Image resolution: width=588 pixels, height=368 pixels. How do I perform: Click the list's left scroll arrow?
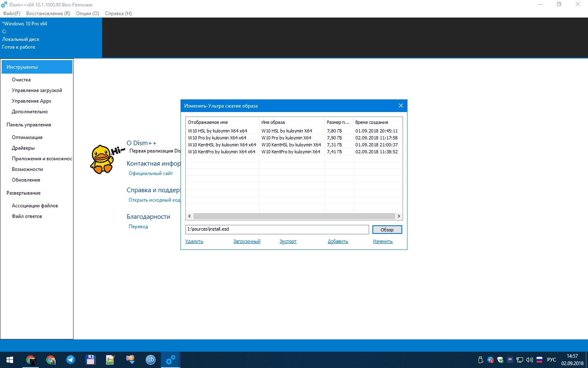tap(189, 216)
